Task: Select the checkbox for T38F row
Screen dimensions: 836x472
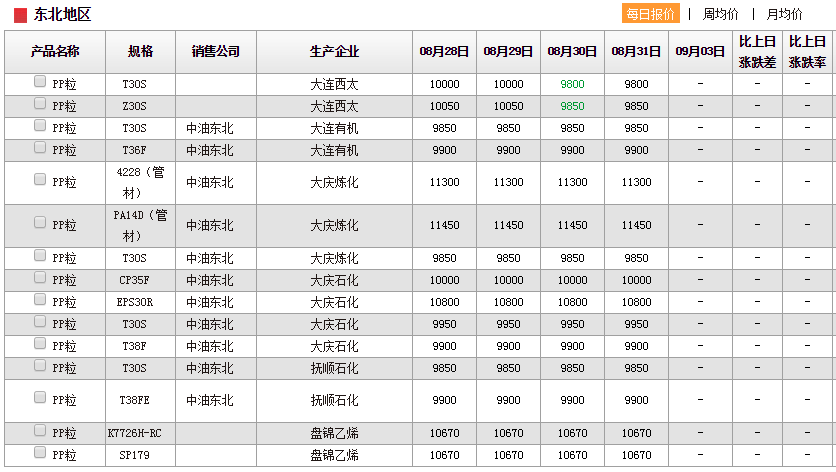Action: coord(40,343)
